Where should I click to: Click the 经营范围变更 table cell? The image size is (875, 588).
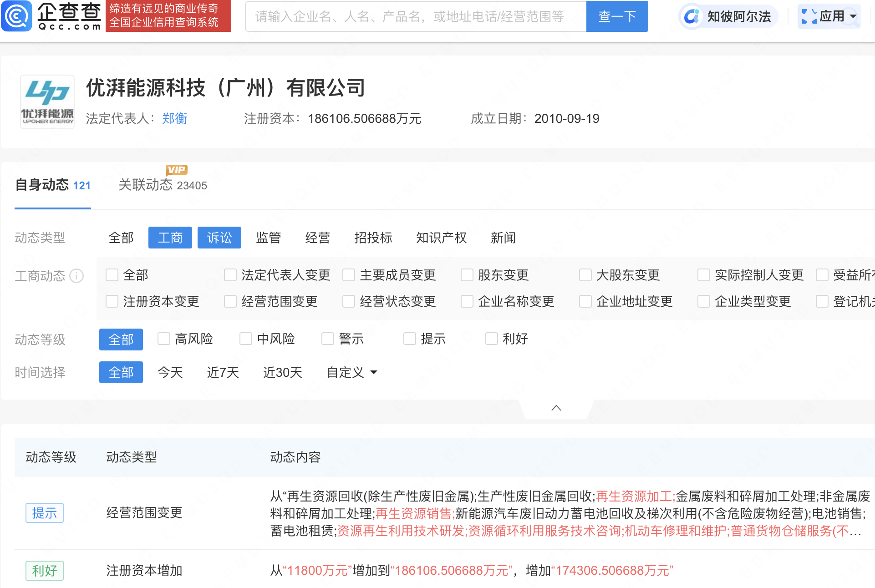(x=144, y=513)
